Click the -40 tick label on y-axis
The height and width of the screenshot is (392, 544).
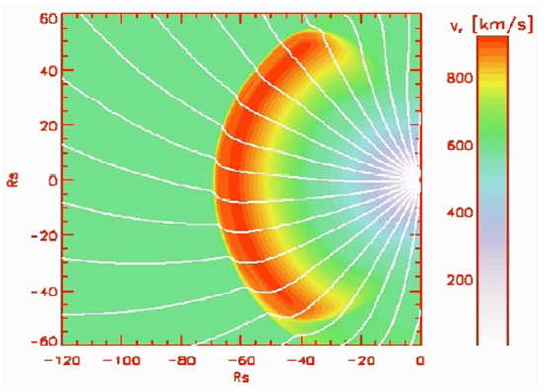43,291
